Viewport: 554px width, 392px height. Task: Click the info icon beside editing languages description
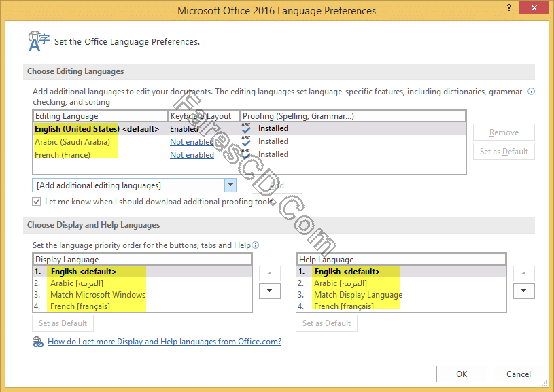(x=531, y=92)
